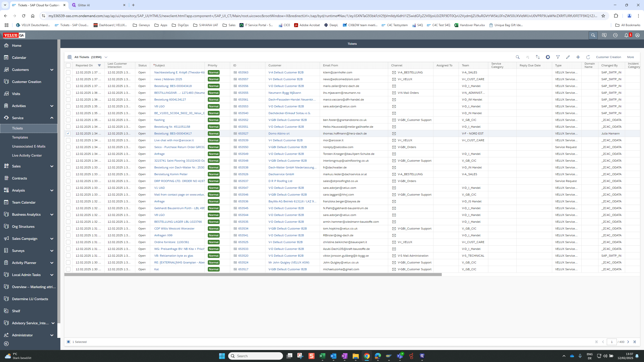Click the horizontal scrollbar under the table

(253, 275)
